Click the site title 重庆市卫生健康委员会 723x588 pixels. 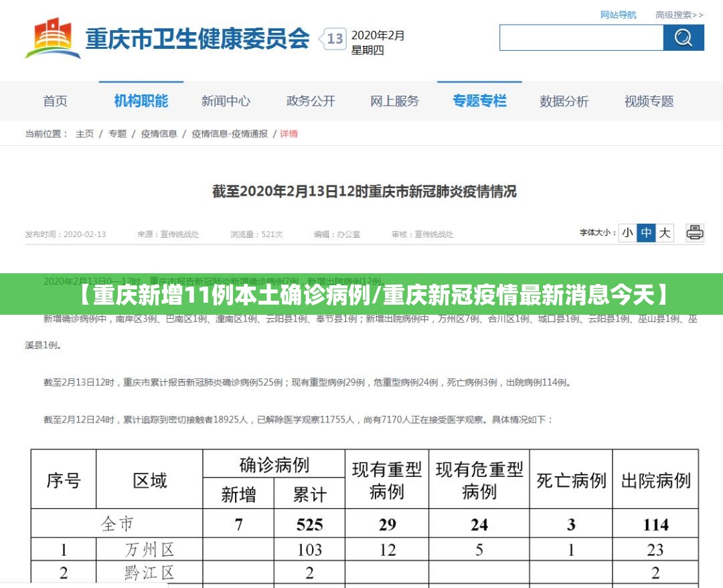point(197,39)
